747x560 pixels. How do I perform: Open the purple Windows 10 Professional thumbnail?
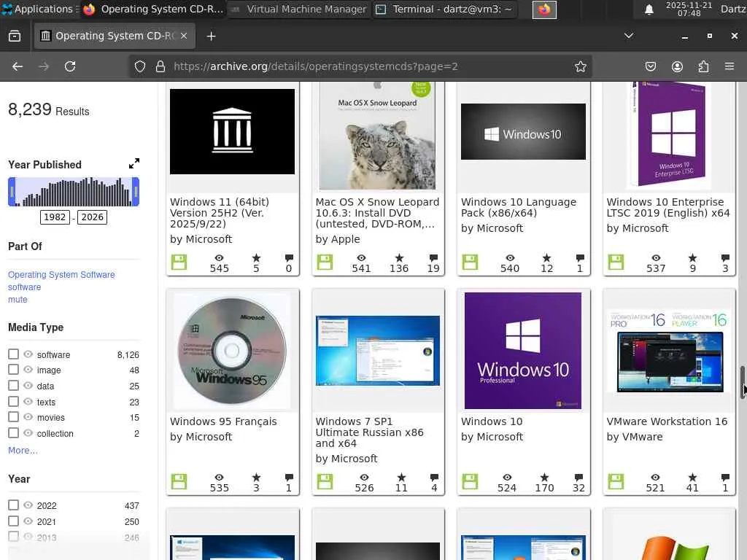(x=523, y=351)
